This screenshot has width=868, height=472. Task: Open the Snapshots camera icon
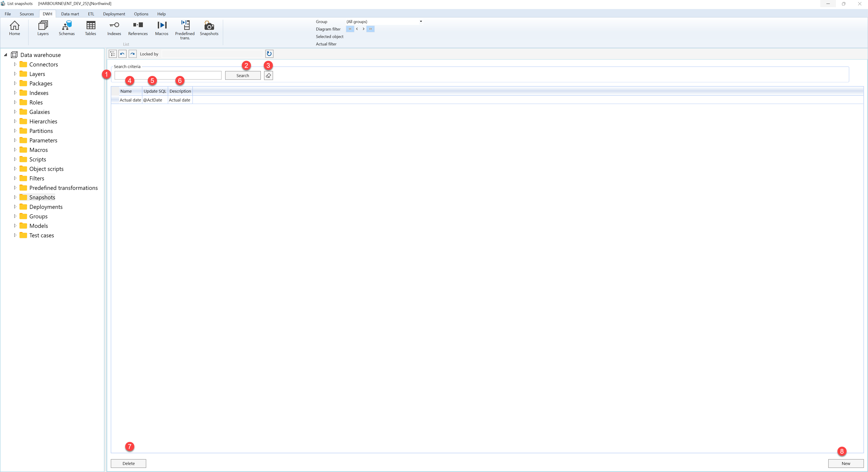click(x=209, y=28)
